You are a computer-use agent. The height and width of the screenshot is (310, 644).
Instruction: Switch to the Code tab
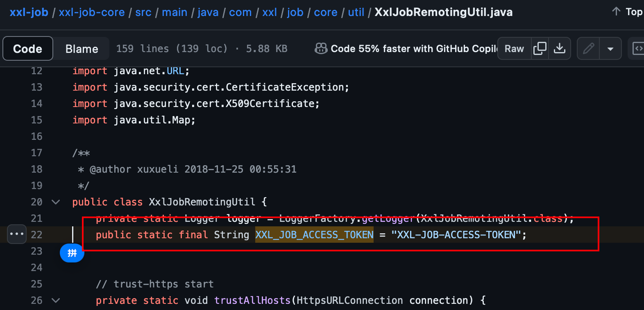(x=28, y=48)
